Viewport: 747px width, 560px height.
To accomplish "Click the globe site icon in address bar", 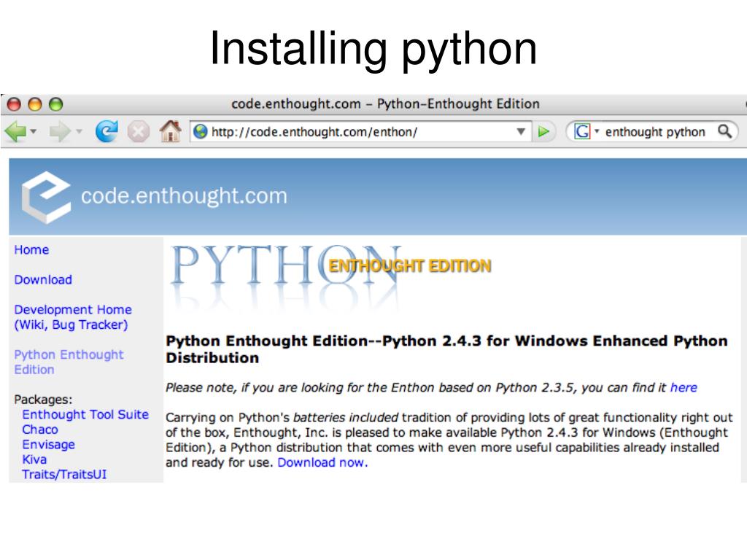I will coord(201,131).
